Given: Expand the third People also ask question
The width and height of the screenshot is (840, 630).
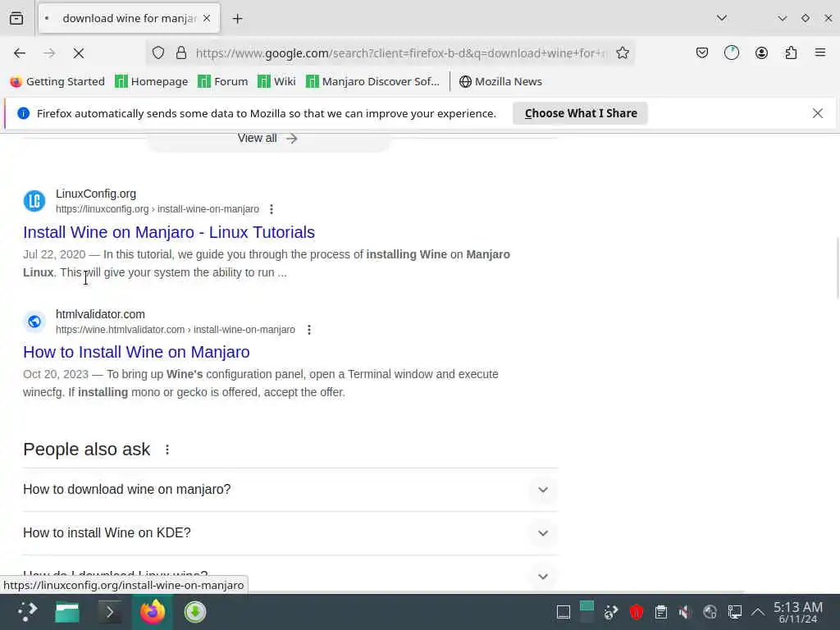Looking at the screenshot, I should point(290,577).
